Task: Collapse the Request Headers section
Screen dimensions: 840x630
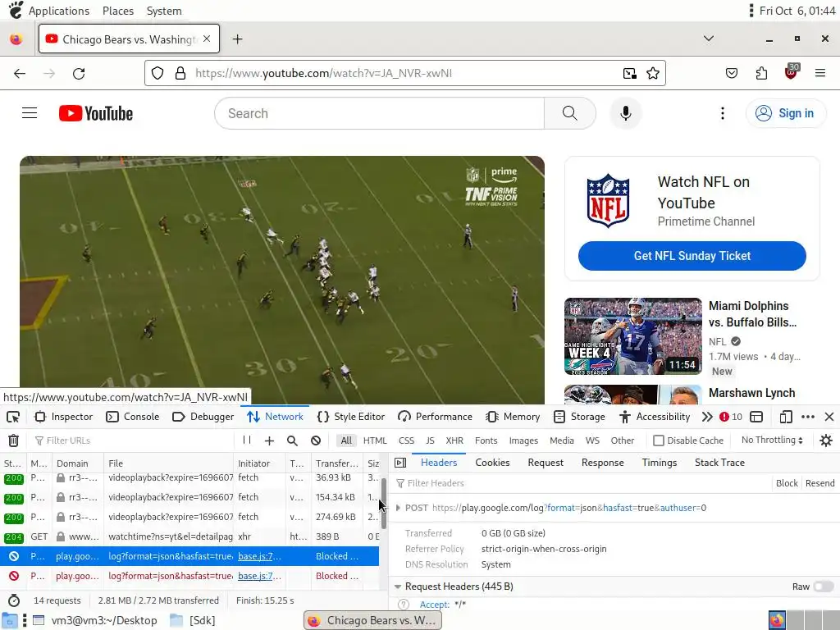Action: point(398,587)
